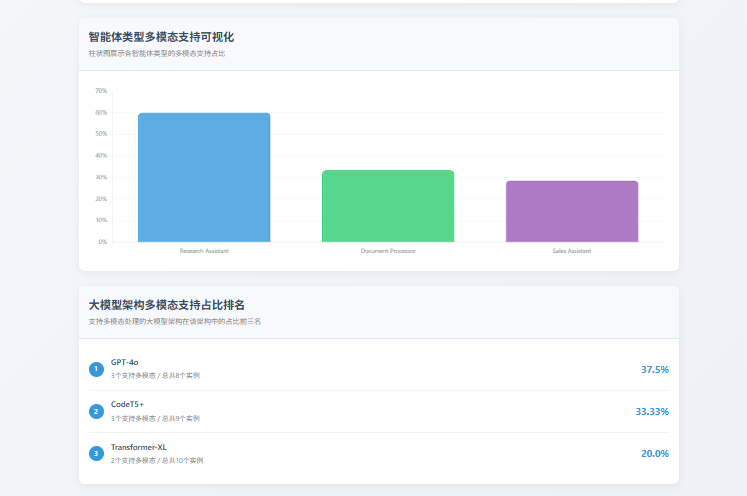Click the Research Assistant x-axis label
This screenshot has height=496, width=747.
pyautogui.click(x=204, y=251)
